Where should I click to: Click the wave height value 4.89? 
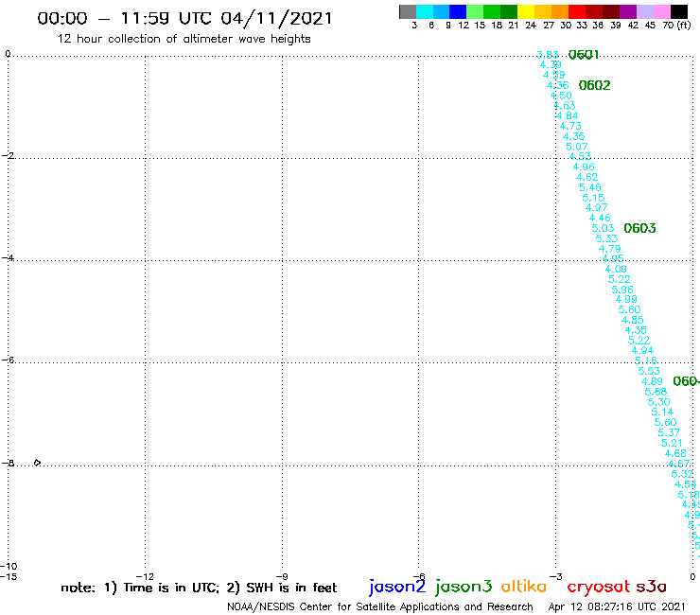coord(653,382)
